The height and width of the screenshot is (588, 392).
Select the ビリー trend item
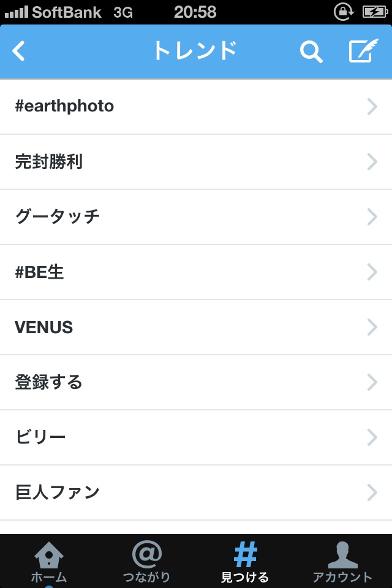(40, 437)
